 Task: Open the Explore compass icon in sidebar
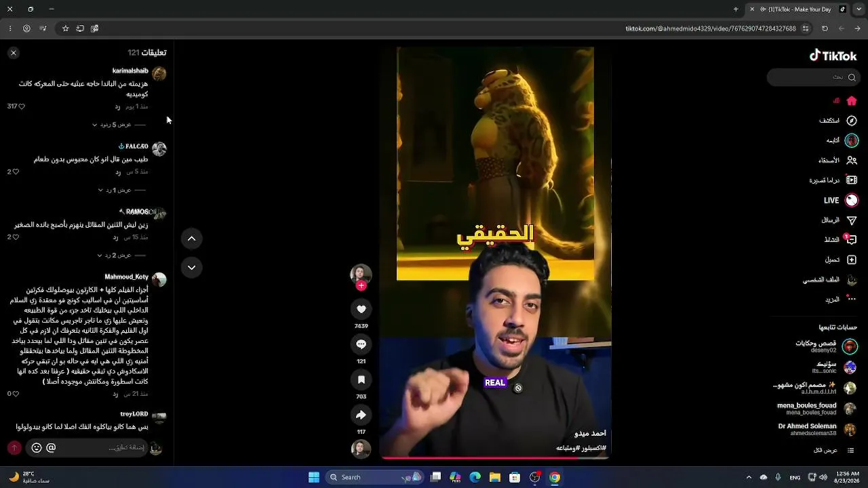(852, 121)
